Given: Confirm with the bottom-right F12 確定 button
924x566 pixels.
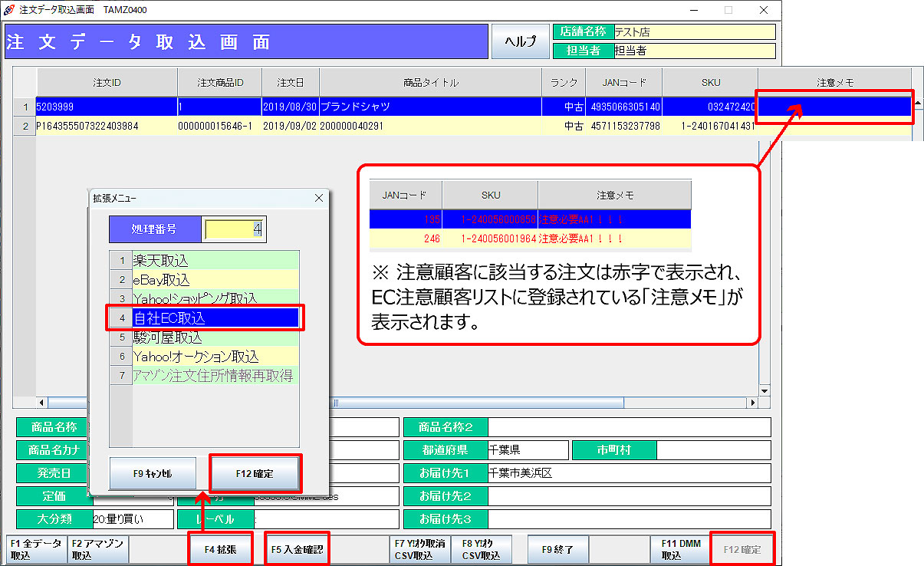Looking at the screenshot, I should (x=742, y=548).
